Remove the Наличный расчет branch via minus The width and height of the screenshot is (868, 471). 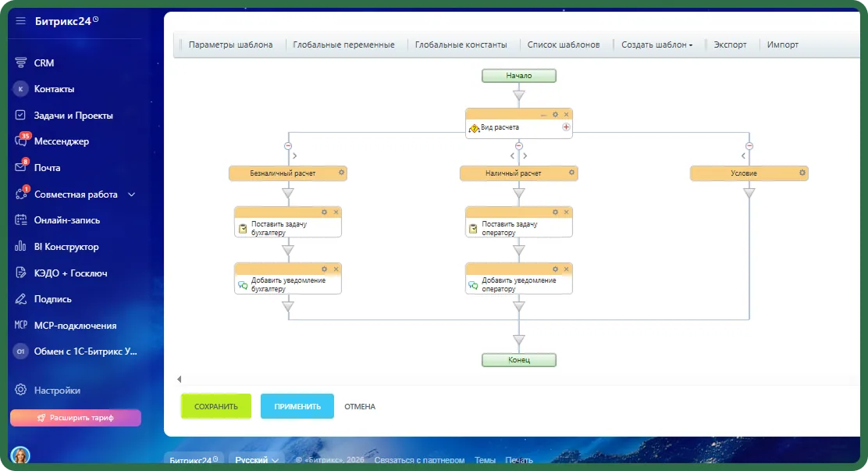click(x=519, y=146)
